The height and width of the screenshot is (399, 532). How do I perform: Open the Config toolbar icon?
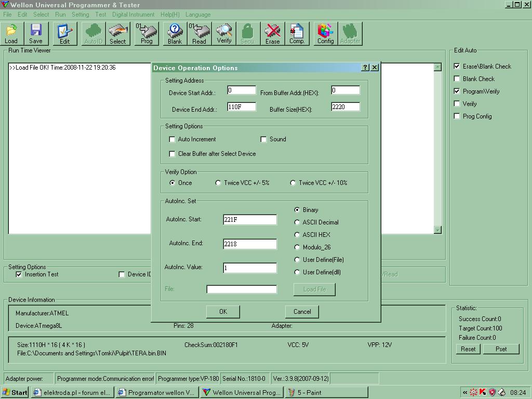coord(326,33)
